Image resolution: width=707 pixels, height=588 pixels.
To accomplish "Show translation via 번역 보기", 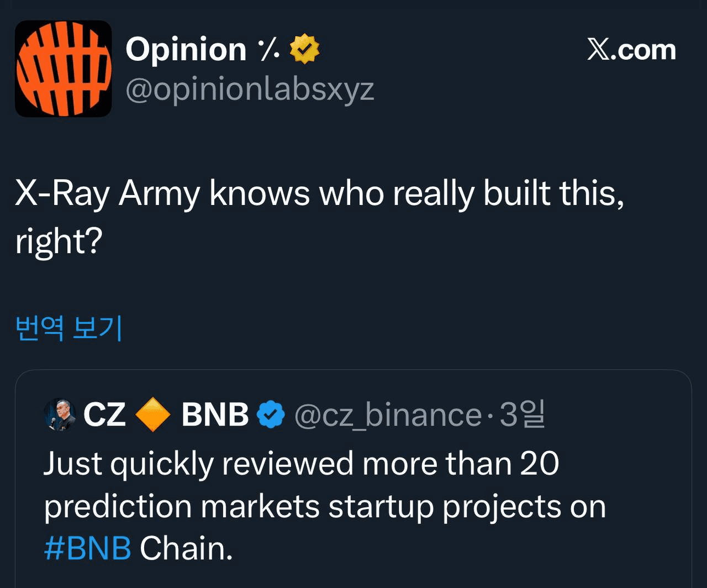I will (x=69, y=328).
